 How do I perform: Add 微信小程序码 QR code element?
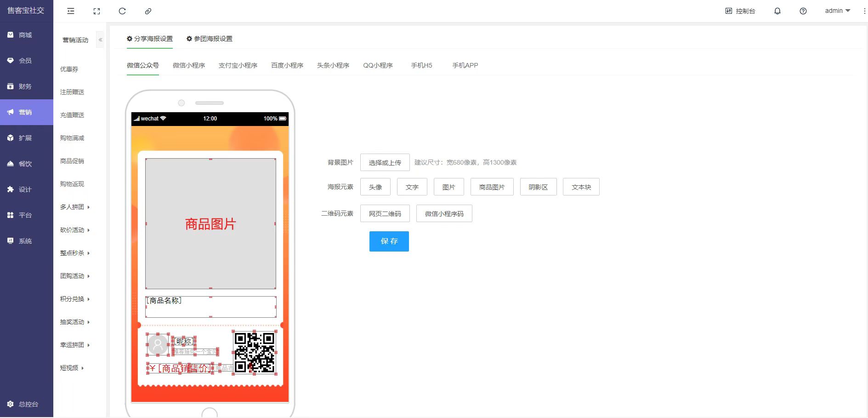point(444,214)
